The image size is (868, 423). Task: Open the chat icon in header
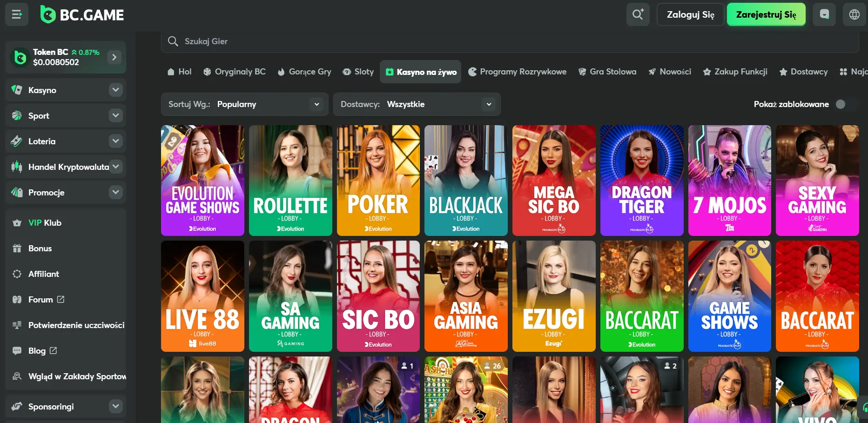tap(824, 14)
